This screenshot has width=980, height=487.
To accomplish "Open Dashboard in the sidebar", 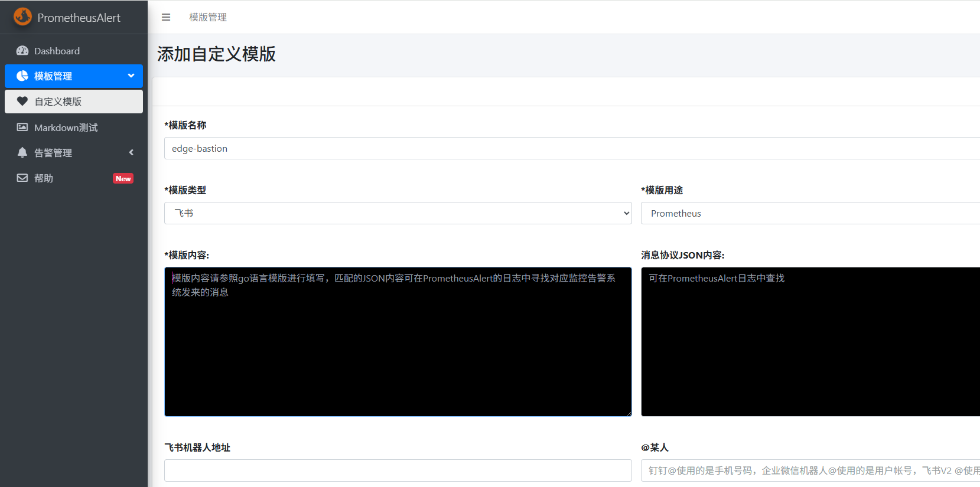I will pos(74,51).
